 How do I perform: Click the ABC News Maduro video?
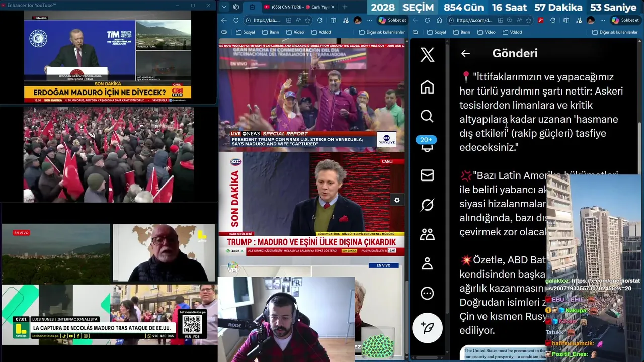point(311,95)
